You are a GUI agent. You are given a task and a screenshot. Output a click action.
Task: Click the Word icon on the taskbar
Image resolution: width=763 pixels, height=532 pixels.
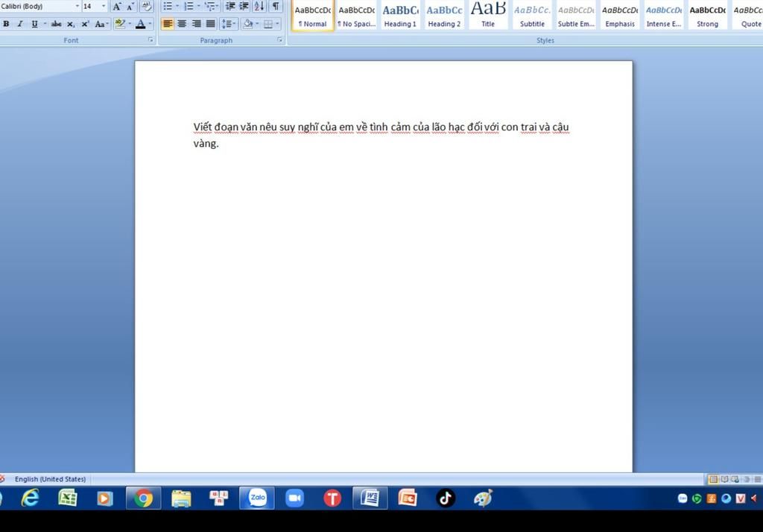click(x=370, y=498)
